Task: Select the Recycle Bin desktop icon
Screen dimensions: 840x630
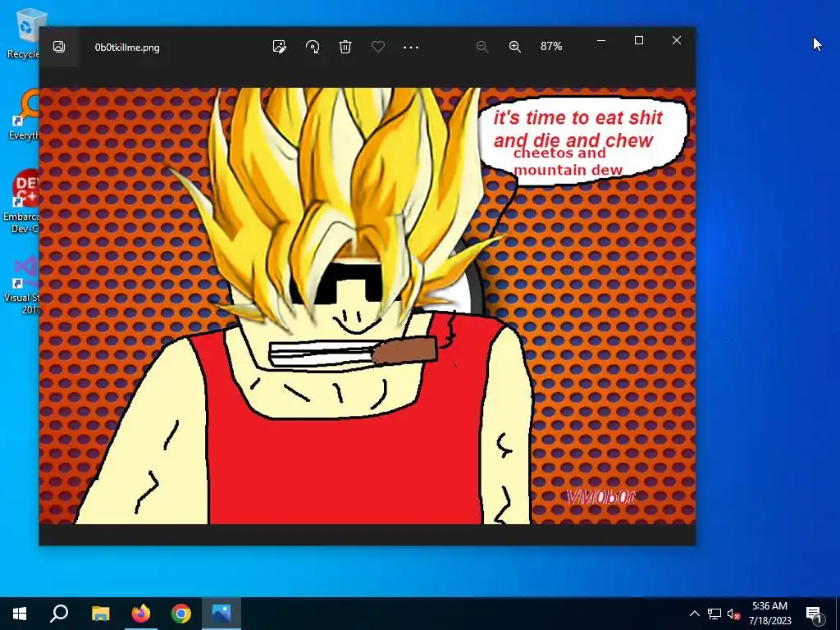Action: (23, 33)
